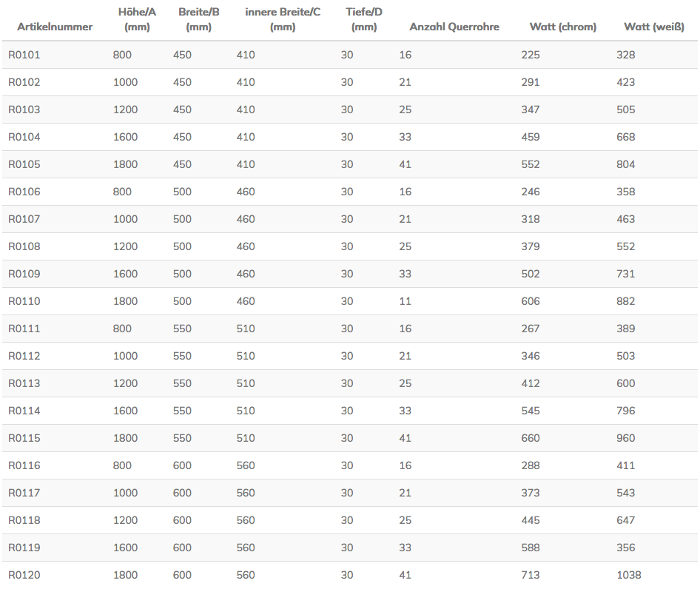Click article number R0105 cell
Viewport: 700px width, 589px height.
(24, 164)
